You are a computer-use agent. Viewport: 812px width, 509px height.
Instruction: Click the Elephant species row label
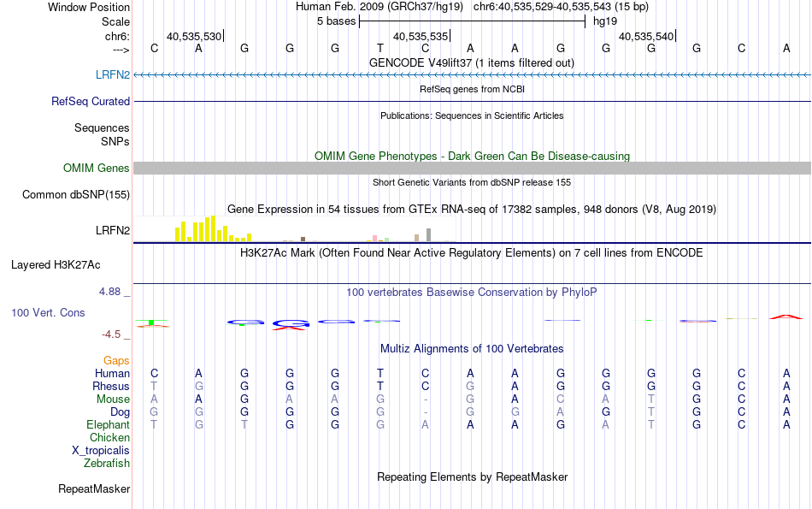(109, 424)
